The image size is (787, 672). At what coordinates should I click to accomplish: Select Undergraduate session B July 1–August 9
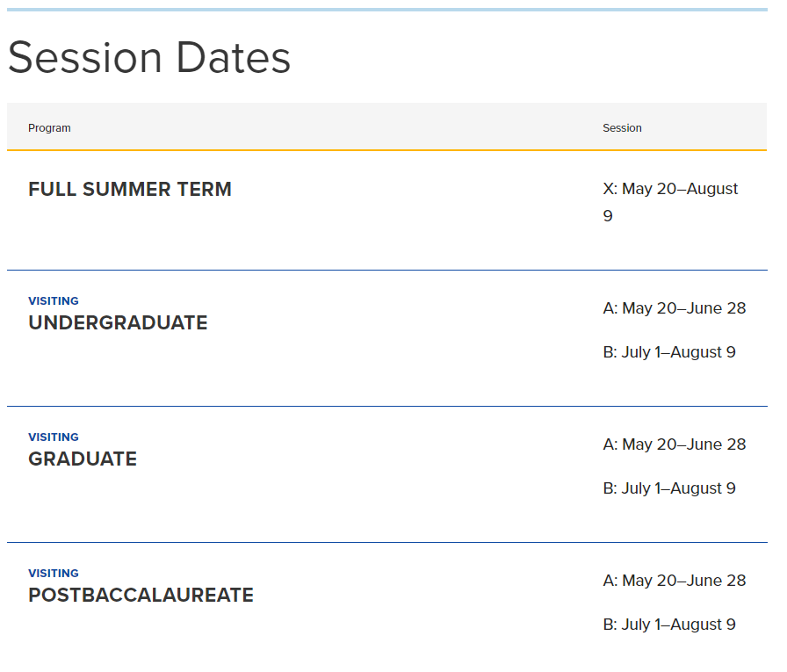coord(669,351)
